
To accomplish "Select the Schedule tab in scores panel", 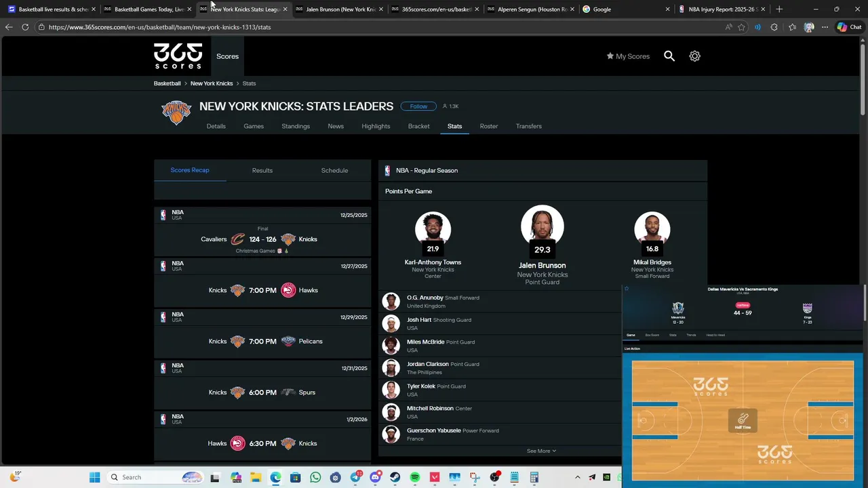I will (x=334, y=170).
